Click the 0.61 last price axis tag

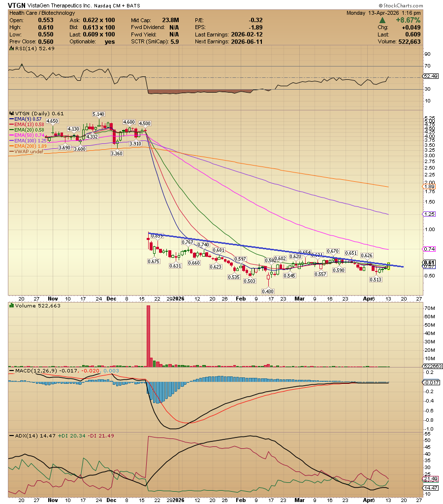[x=429, y=263]
